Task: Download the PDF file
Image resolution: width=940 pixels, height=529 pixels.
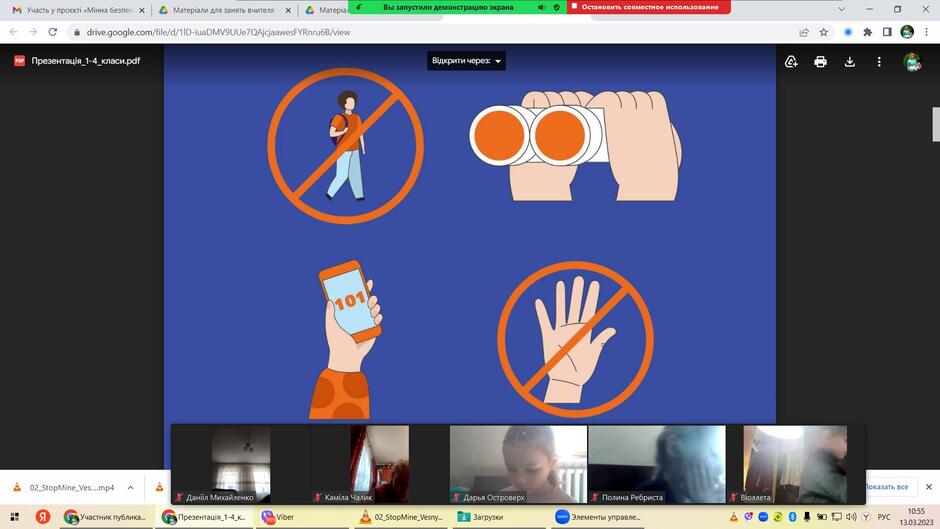Action: click(849, 61)
